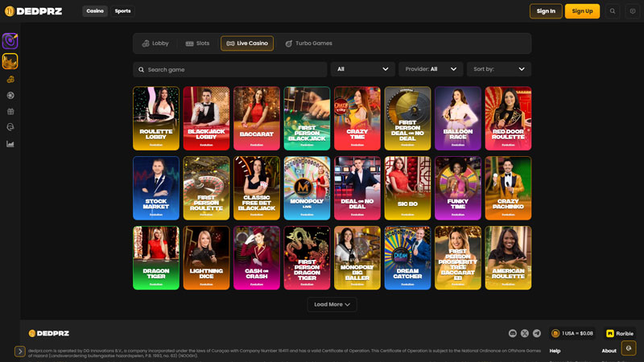This screenshot has height=362, width=644.
Task: Open the Rarible link in footer
Action: coord(620,333)
